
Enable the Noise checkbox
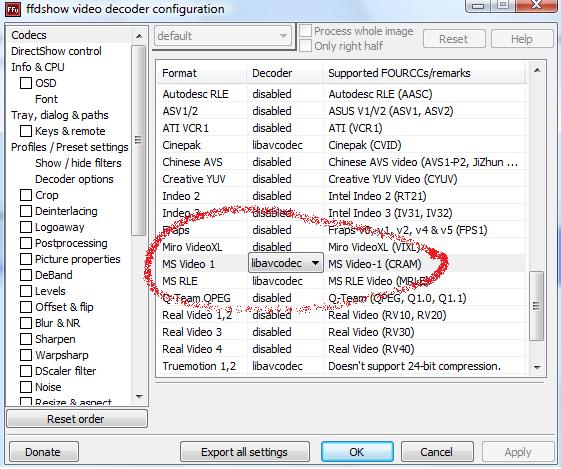pos(26,387)
